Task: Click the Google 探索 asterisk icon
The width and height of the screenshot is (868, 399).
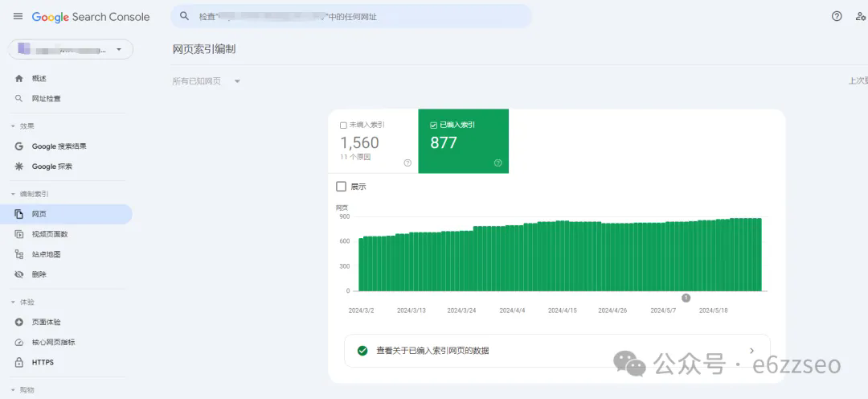Action: [18, 167]
